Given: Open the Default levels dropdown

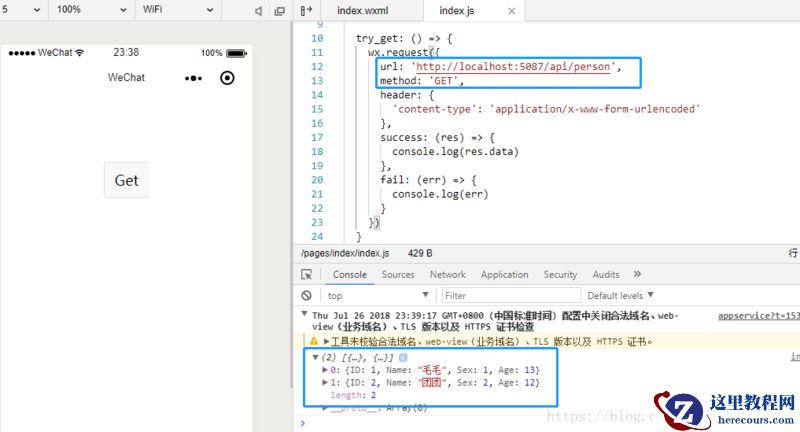Looking at the screenshot, I should point(620,295).
